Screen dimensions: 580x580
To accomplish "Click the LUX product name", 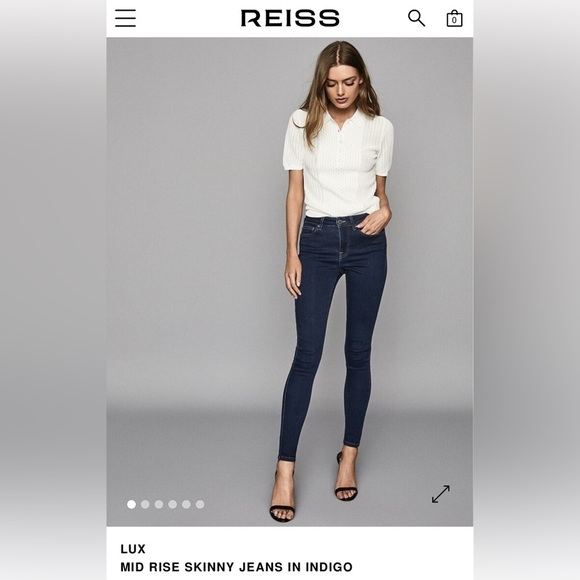I will (x=133, y=549).
